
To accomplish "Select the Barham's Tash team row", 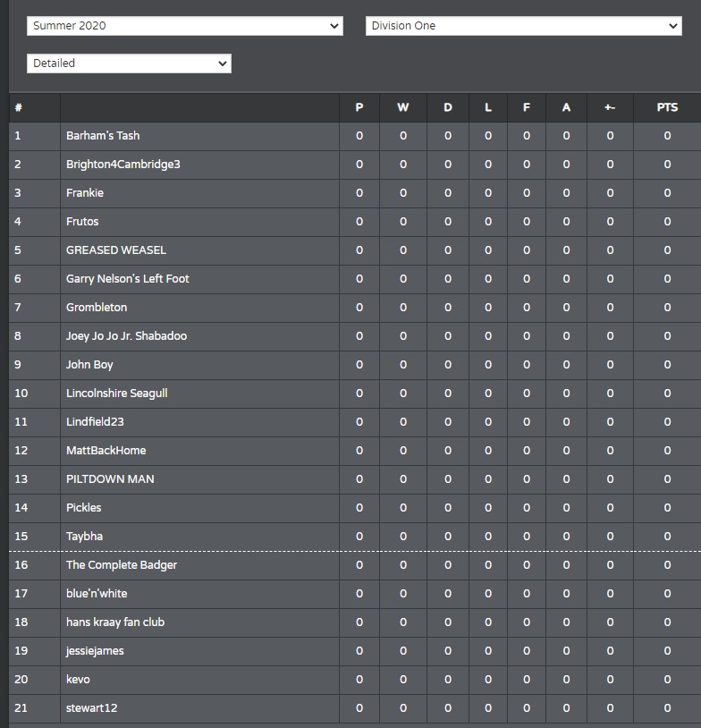I will click(355, 136).
